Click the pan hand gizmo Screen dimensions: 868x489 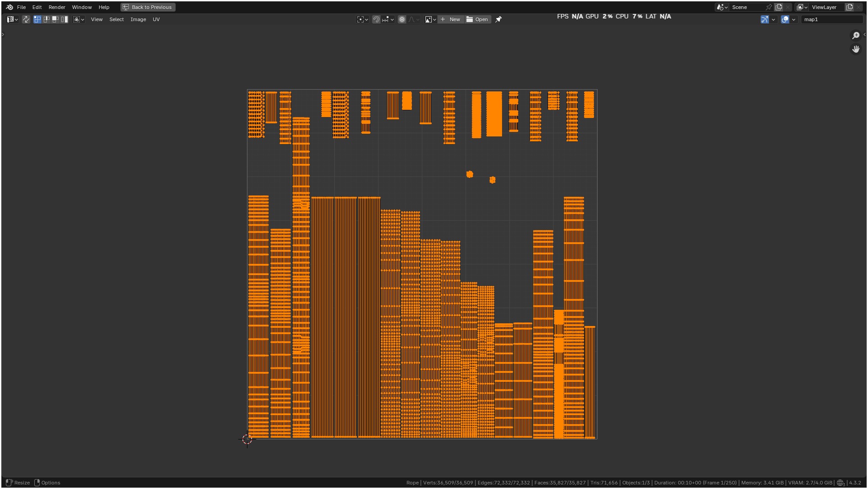point(855,49)
